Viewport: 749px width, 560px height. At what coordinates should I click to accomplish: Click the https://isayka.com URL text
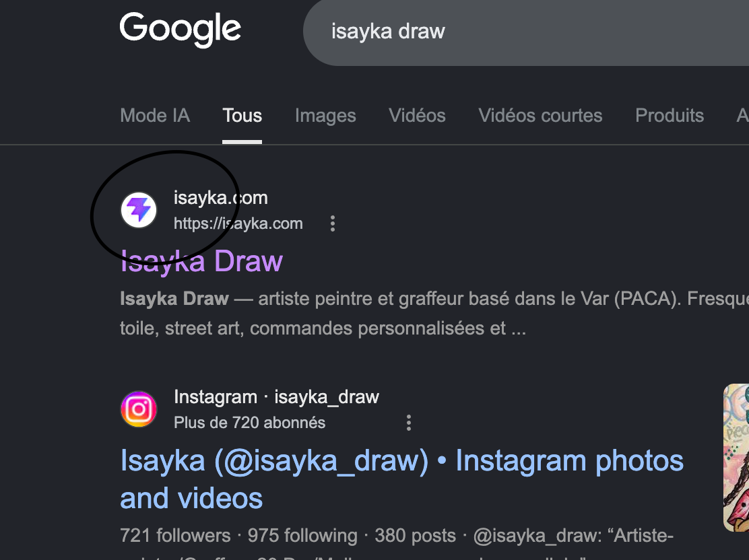point(238,223)
